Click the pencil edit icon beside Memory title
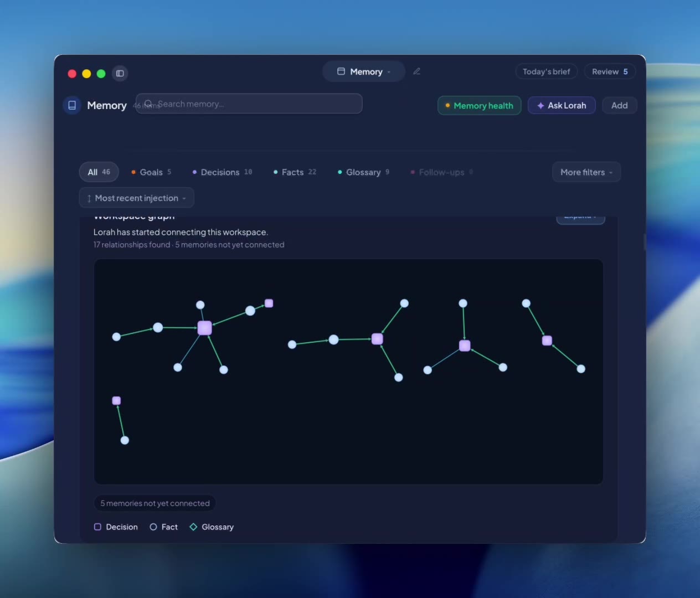700x598 pixels. click(x=416, y=71)
